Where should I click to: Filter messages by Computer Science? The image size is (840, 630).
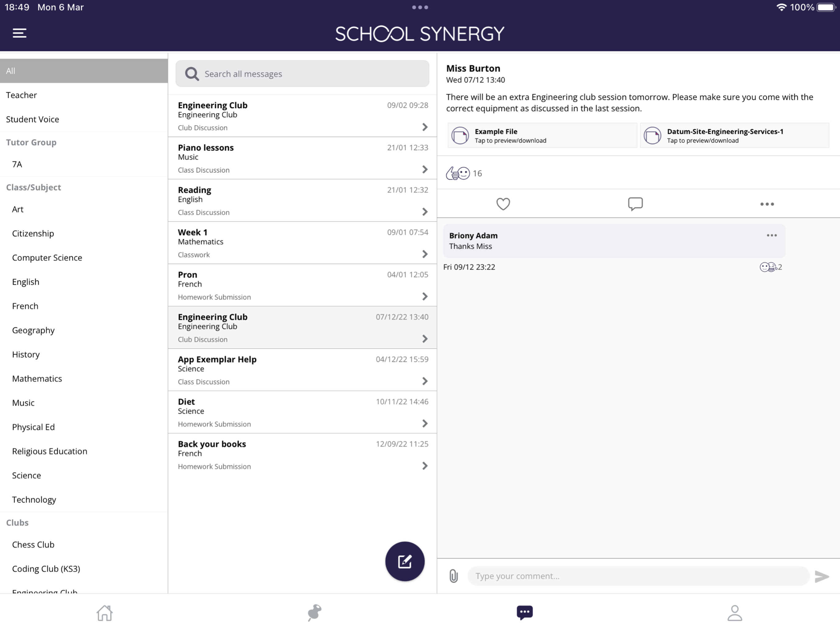pyautogui.click(x=84, y=257)
